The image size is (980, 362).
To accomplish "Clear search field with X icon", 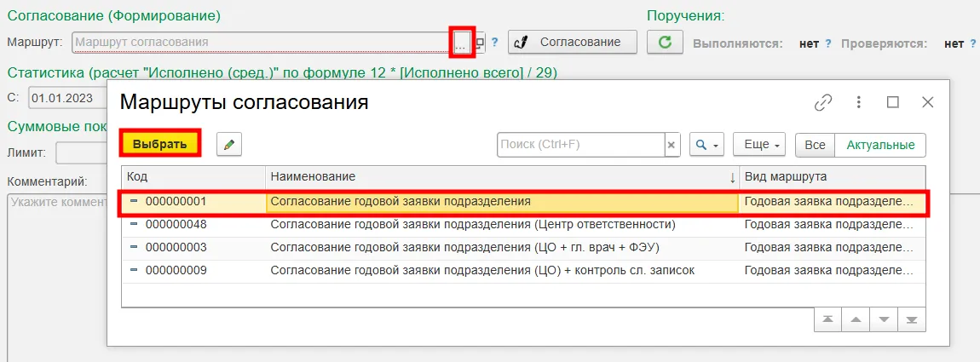I will pos(672,145).
